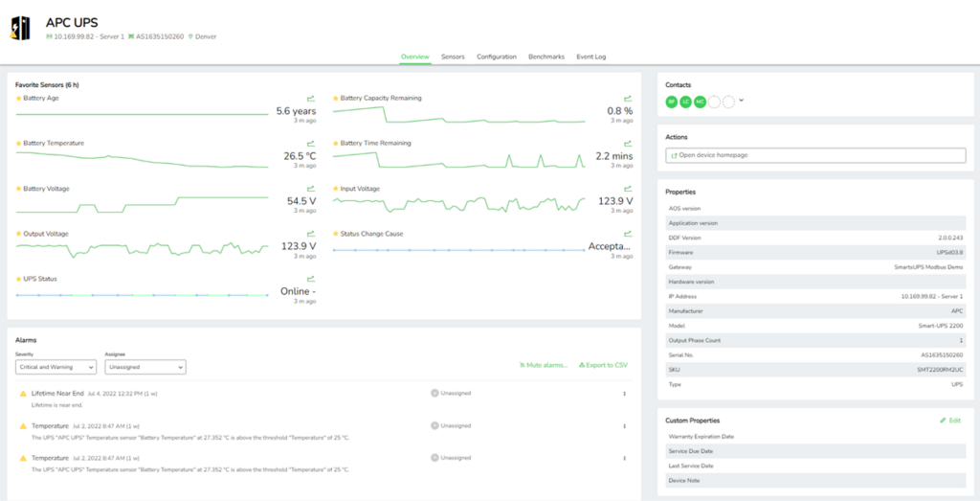The width and height of the screenshot is (980, 501).
Task: Click the SmartsUPS Modbus Demo gateway value
Action: point(928,267)
